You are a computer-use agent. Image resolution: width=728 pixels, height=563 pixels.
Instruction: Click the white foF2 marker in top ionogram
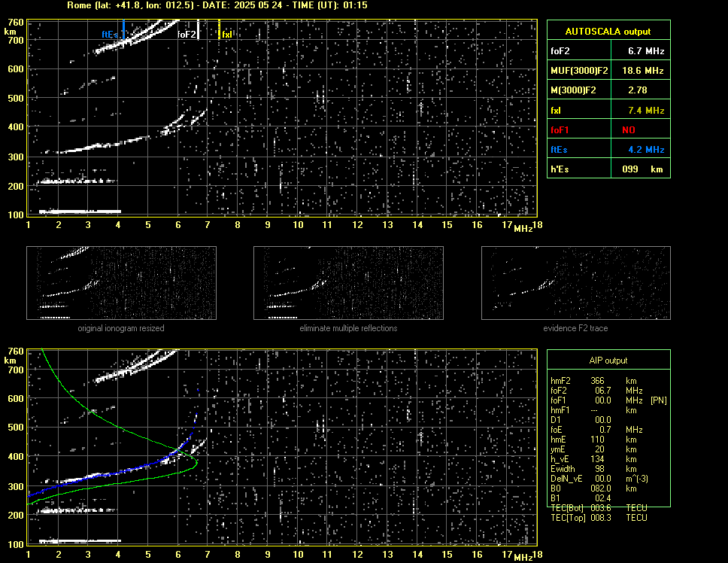(x=199, y=29)
